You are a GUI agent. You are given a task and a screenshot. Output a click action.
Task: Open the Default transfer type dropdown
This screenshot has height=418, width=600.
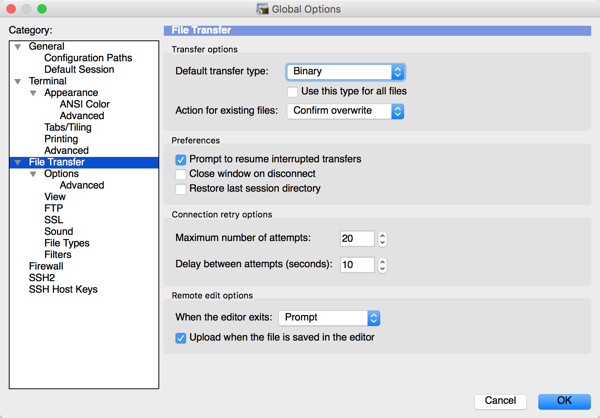(x=345, y=72)
